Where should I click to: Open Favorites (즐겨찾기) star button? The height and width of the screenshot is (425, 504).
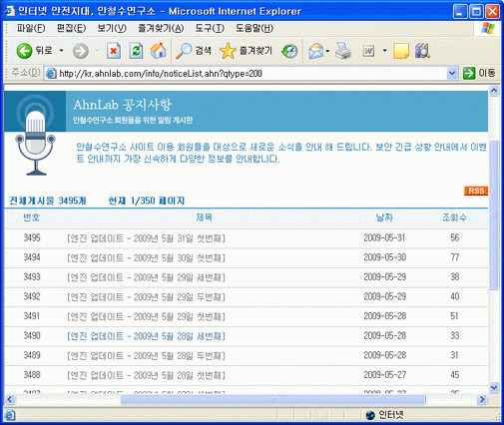coord(247,51)
